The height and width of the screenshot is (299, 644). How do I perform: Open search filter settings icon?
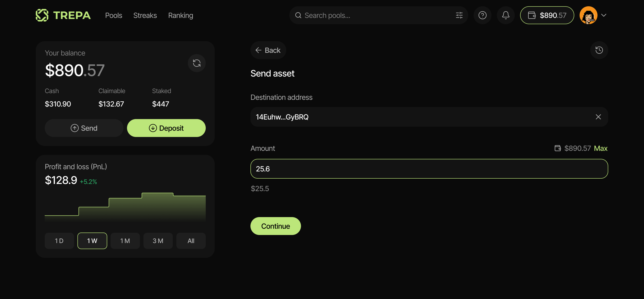[459, 15]
